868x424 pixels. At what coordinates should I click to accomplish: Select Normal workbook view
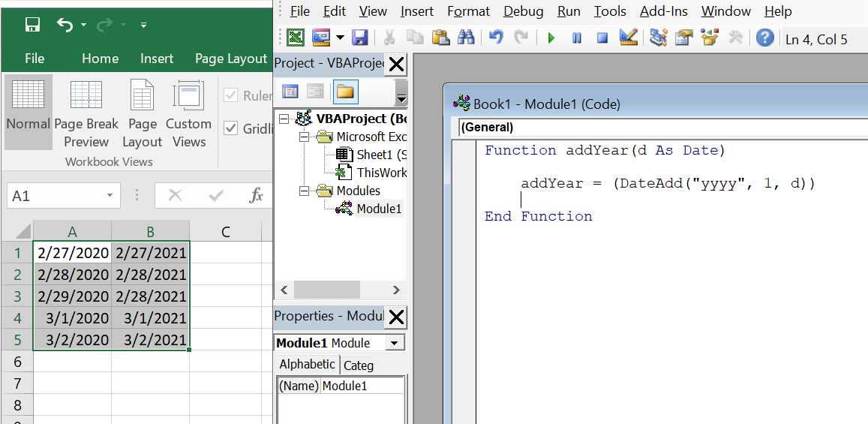(29, 113)
